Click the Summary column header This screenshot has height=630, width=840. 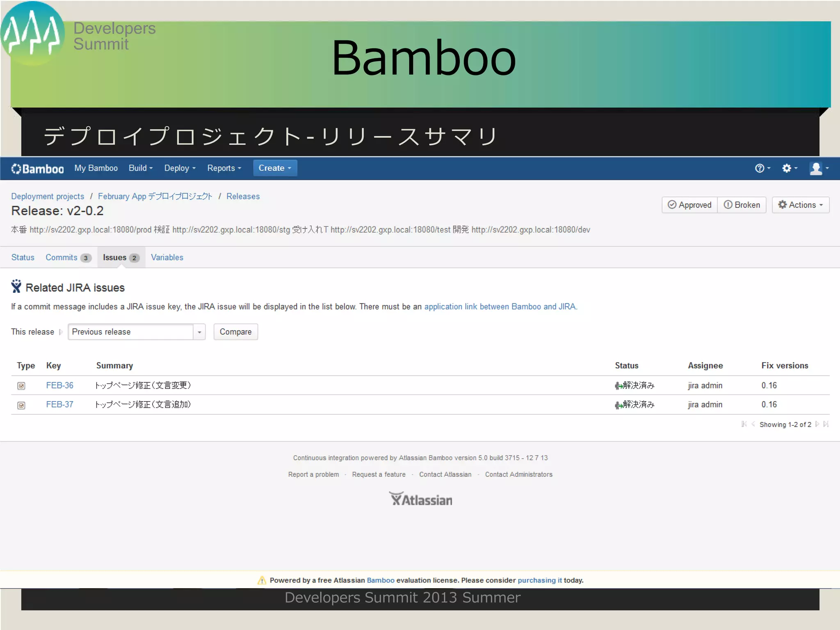click(x=114, y=365)
